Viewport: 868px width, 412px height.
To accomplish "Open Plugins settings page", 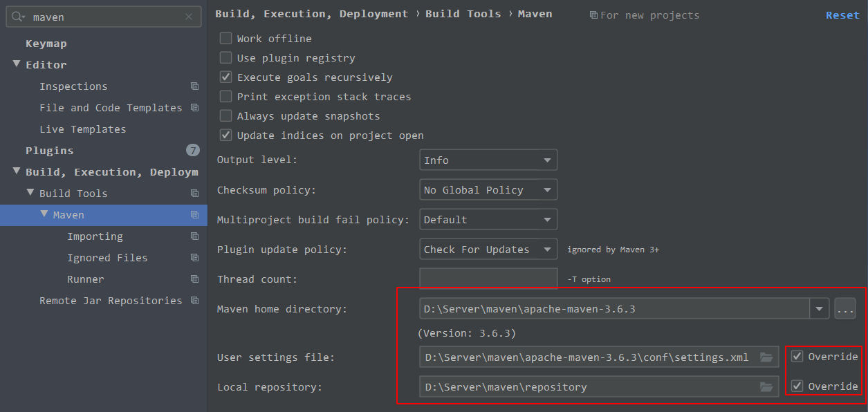I will pos(50,151).
